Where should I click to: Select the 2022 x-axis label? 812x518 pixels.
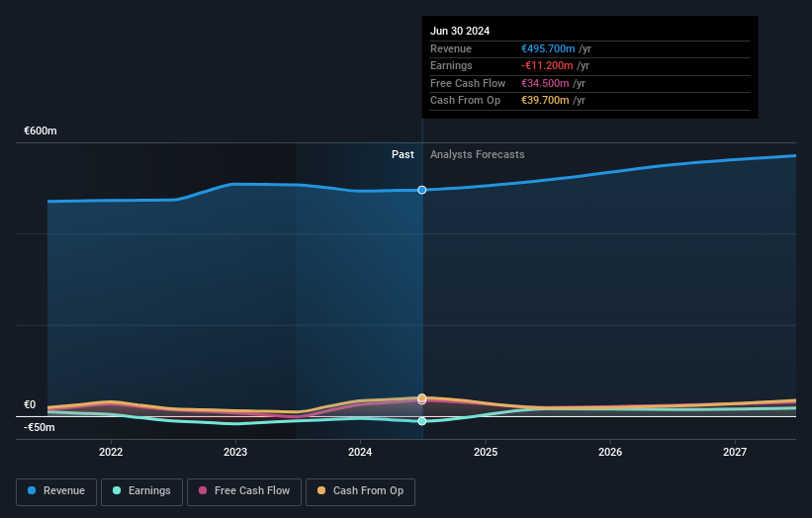111,453
